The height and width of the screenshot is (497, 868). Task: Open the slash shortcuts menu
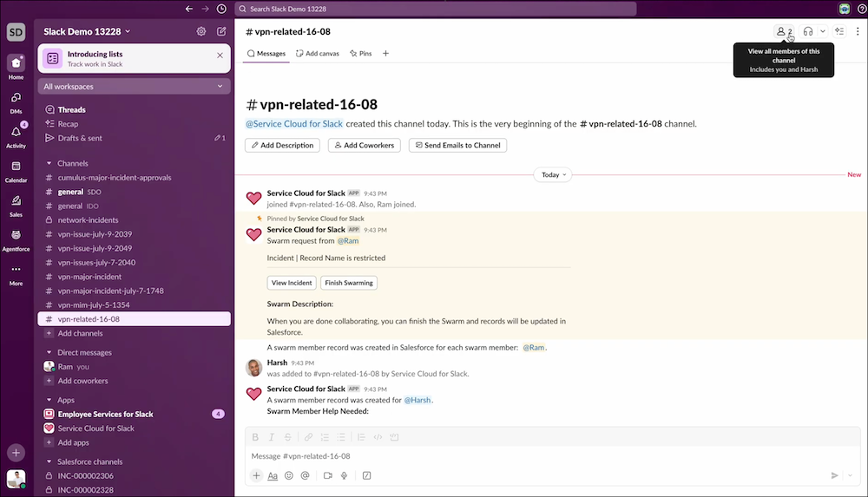tap(366, 475)
